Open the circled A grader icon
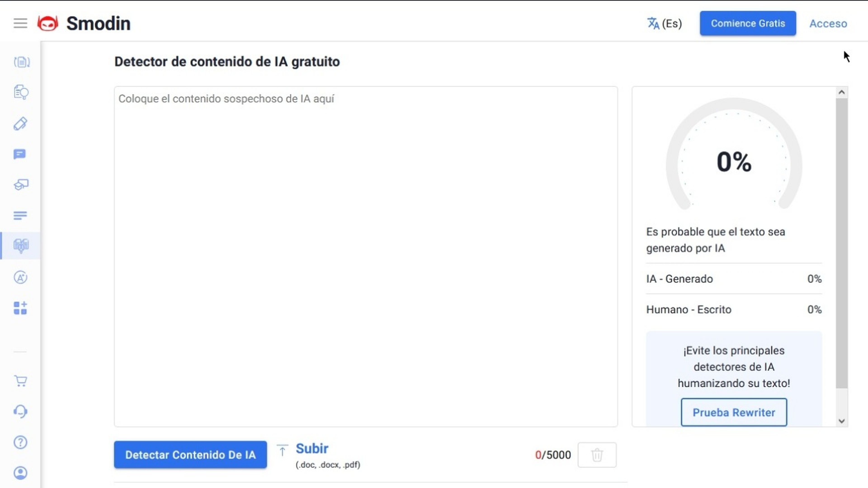This screenshot has height=488, width=868. click(21, 277)
